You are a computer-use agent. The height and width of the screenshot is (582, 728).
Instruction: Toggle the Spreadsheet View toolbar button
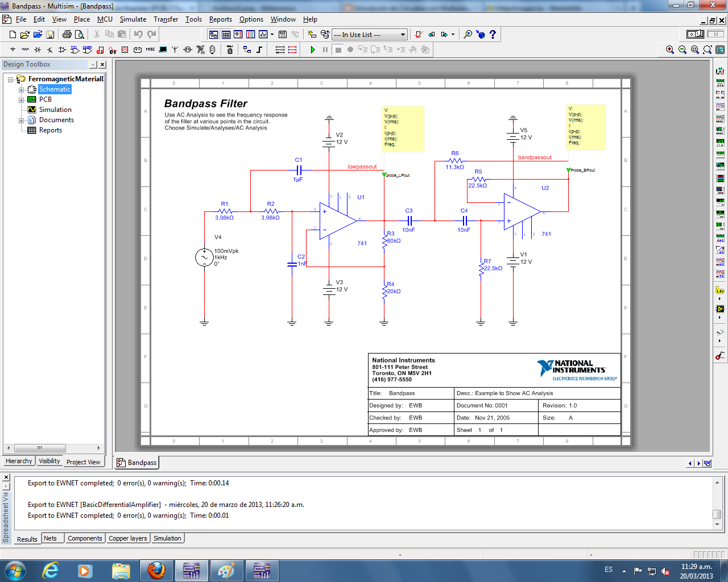226,35
